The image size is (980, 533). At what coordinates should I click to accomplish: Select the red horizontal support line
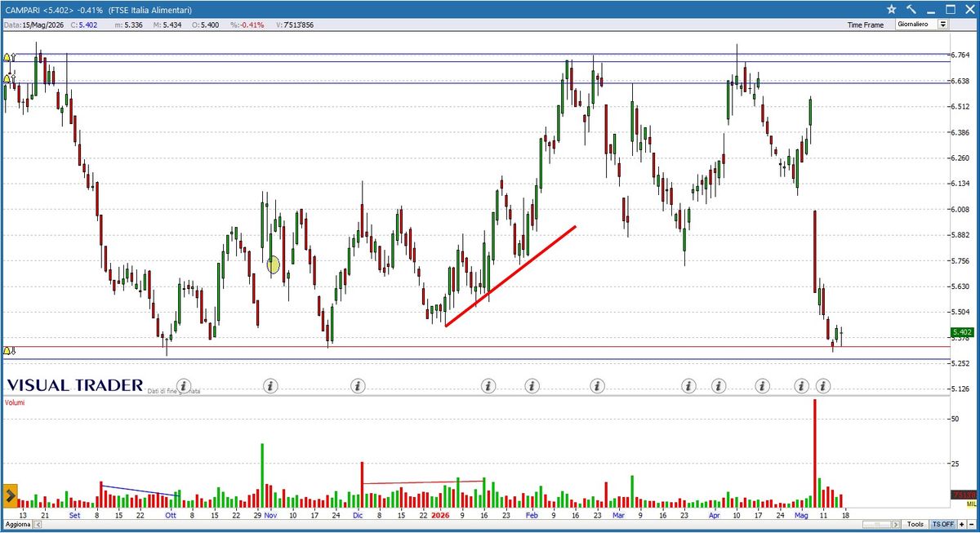point(475,347)
